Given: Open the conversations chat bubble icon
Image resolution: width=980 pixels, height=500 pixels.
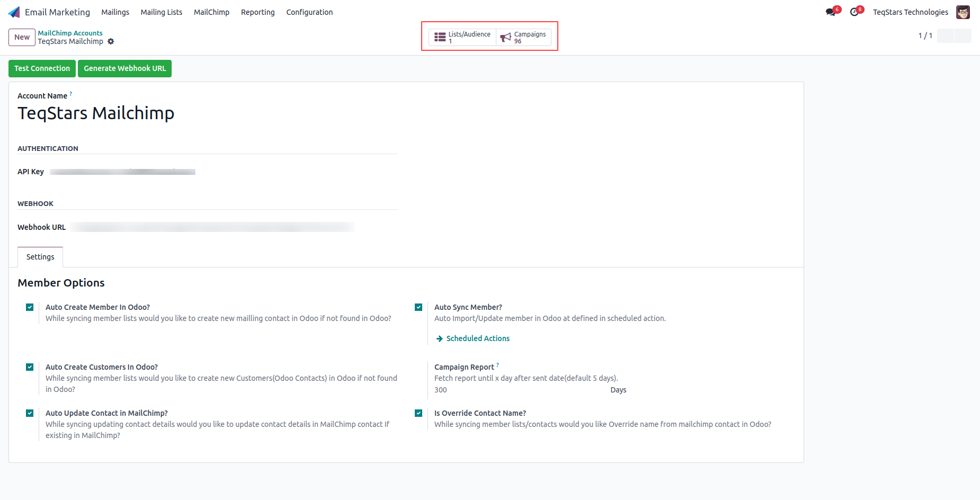Looking at the screenshot, I should (830, 12).
